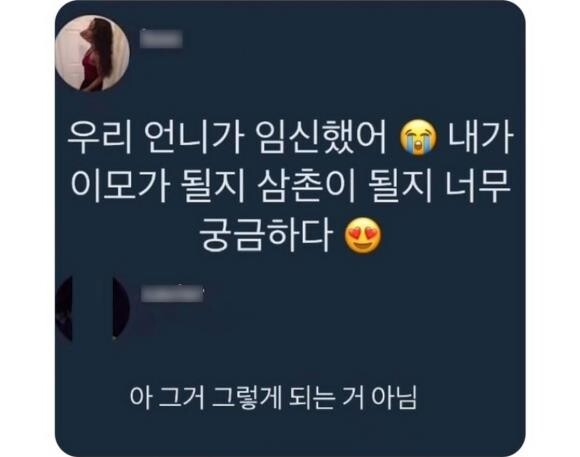Click the word 내가 after crying emoji
This screenshot has height=457, width=580.
(480, 138)
